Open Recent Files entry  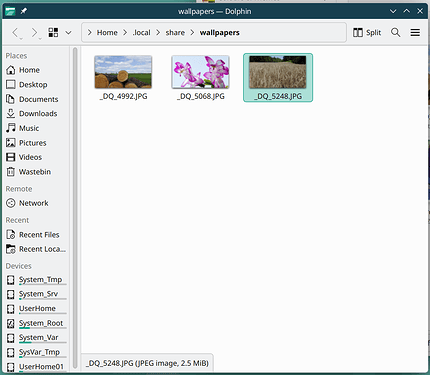pos(37,235)
